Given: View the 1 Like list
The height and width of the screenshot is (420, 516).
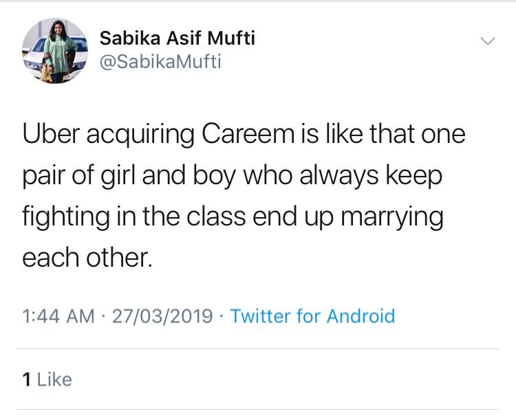Looking at the screenshot, I should 47,379.
